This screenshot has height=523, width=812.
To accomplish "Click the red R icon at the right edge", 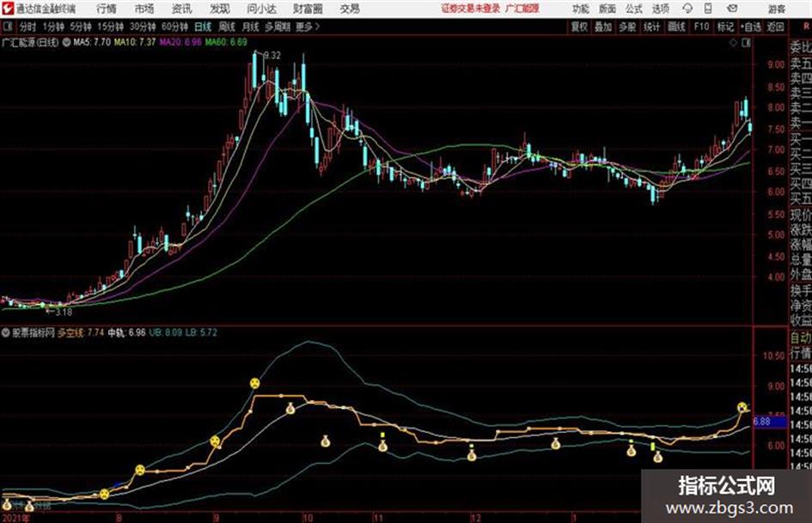I will 806,27.
